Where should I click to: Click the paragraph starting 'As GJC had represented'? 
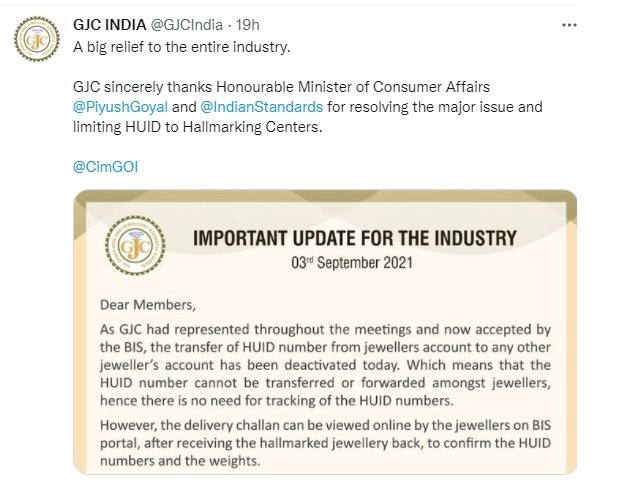(x=325, y=365)
